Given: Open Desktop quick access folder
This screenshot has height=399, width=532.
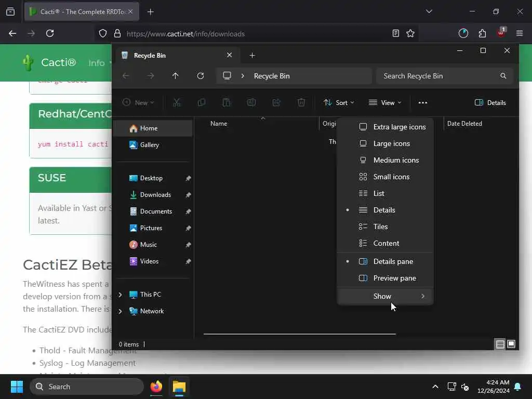Looking at the screenshot, I should [153, 178].
